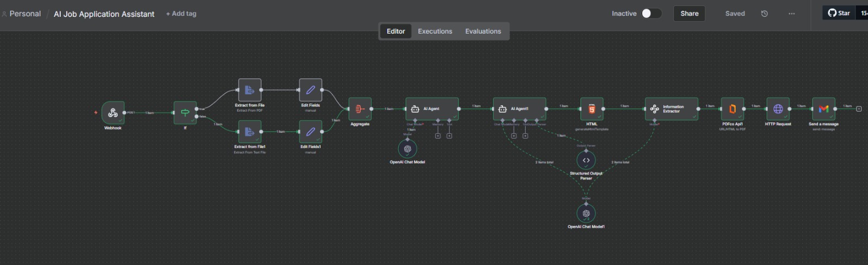The height and width of the screenshot is (265, 868).
Task: Select the Structured Output Parser node
Action: pyautogui.click(x=586, y=160)
